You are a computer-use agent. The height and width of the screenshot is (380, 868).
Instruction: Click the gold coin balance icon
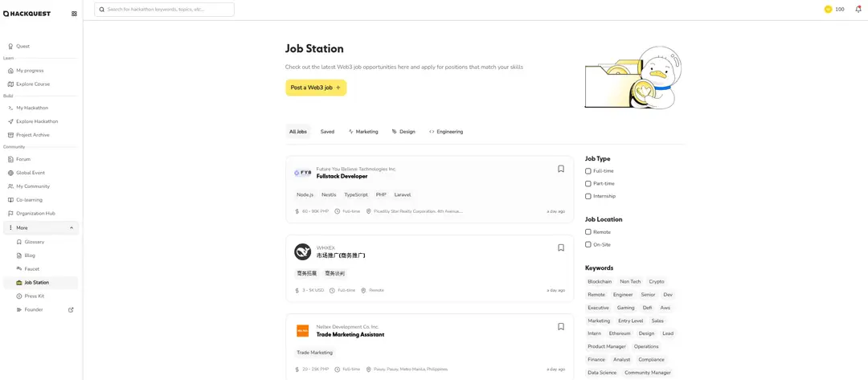828,10
